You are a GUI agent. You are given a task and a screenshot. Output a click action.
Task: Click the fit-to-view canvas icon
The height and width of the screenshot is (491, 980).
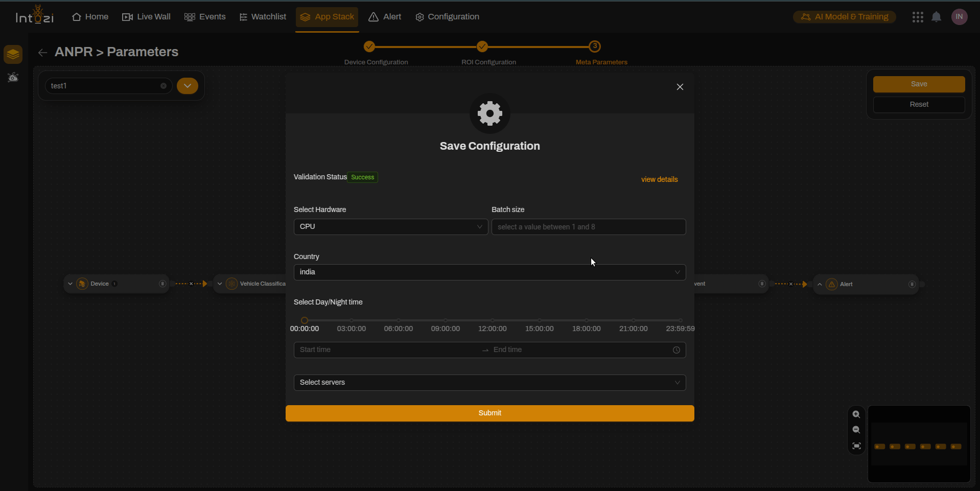point(856,446)
